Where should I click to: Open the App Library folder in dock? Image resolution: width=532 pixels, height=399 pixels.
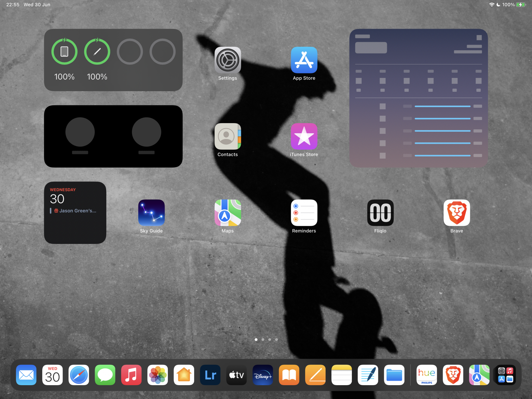pos(505,375)
